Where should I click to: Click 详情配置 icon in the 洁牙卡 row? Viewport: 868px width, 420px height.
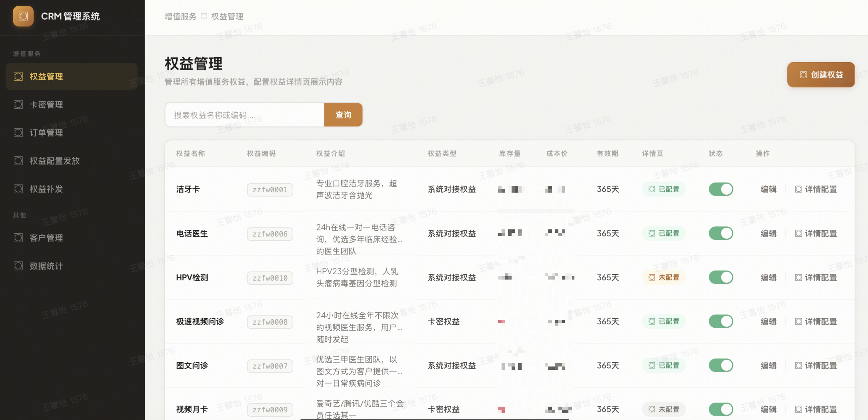point(798,189)
